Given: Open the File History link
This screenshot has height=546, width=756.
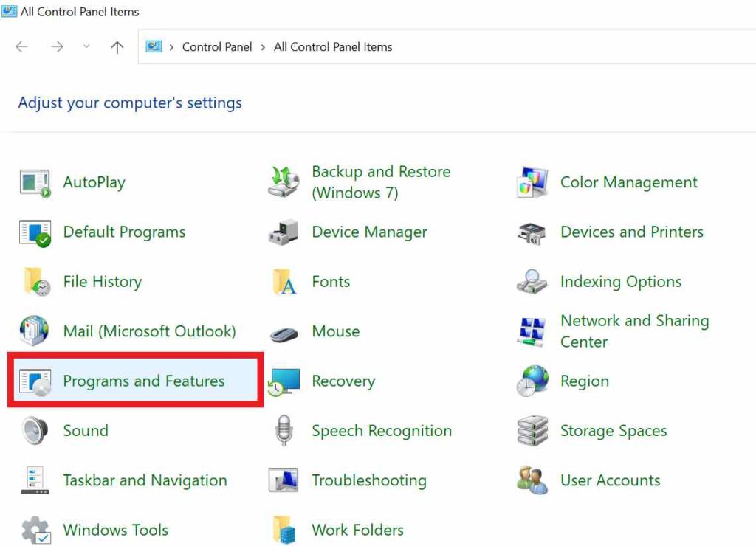Looking at the screenshot, I should click(102, 282).
